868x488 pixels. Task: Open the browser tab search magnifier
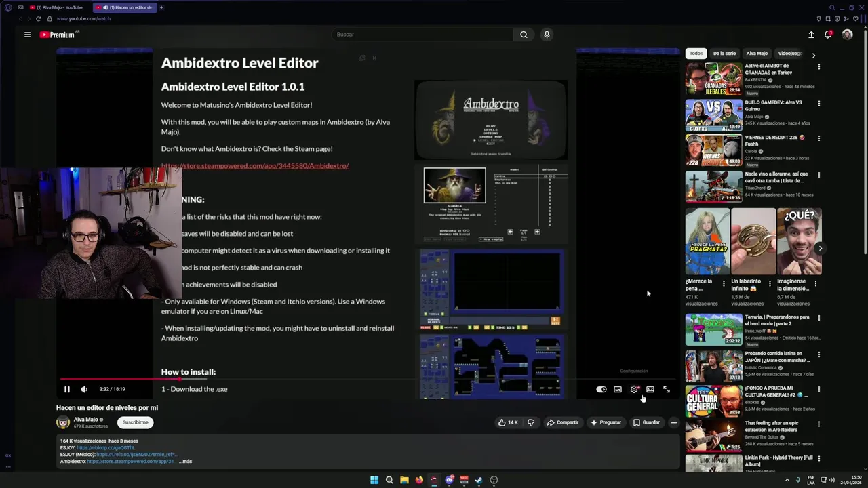point(832,7)
